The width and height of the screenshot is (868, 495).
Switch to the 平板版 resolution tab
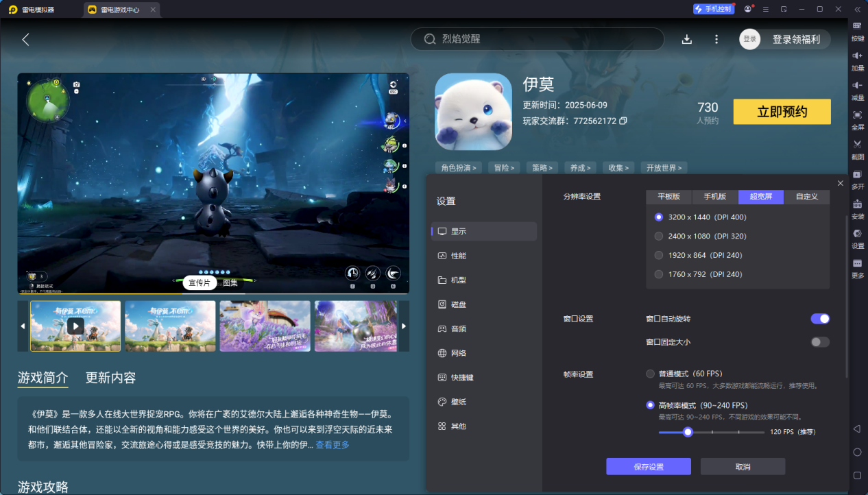pos(668,197)
